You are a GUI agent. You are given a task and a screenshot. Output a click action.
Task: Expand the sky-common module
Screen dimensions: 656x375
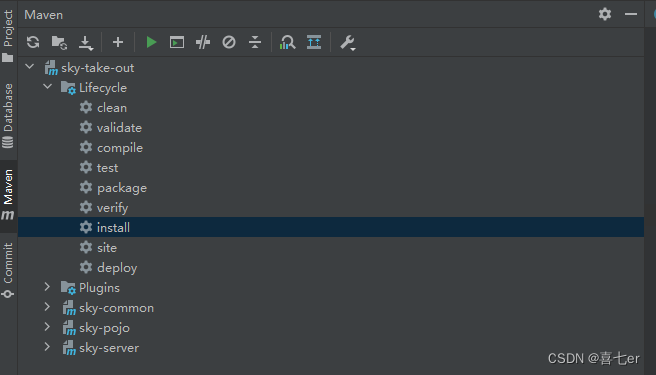coord(47,307)
